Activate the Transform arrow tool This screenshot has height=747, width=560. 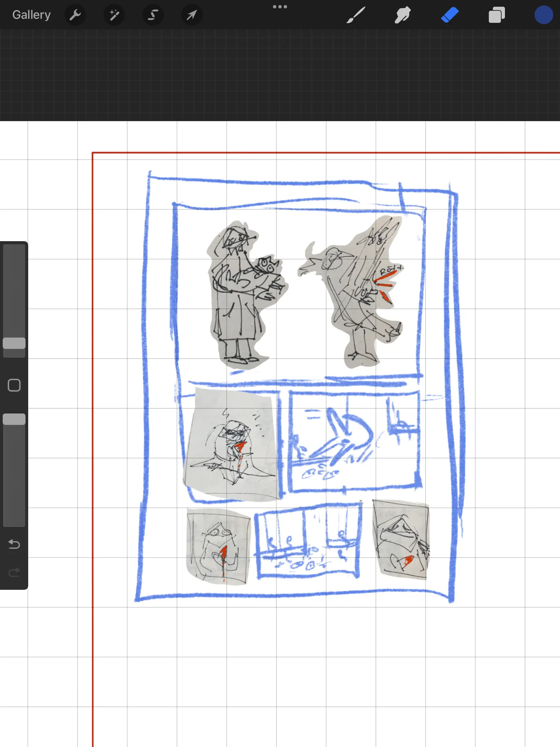[192, 15]
